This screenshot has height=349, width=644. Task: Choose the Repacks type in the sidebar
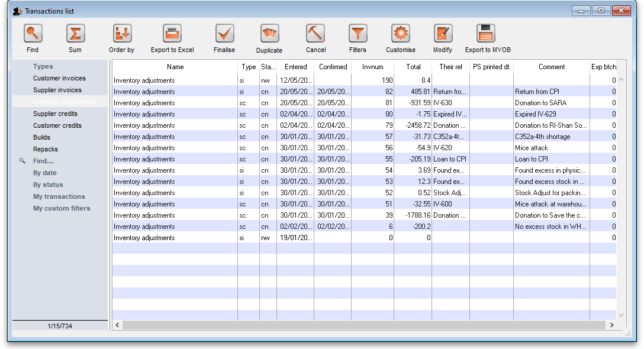(x=46, y=149)
